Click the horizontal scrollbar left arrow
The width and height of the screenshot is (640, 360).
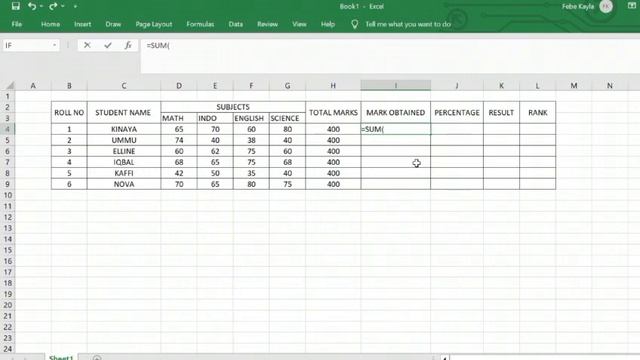pyautogui.click(x=444, y=358)
